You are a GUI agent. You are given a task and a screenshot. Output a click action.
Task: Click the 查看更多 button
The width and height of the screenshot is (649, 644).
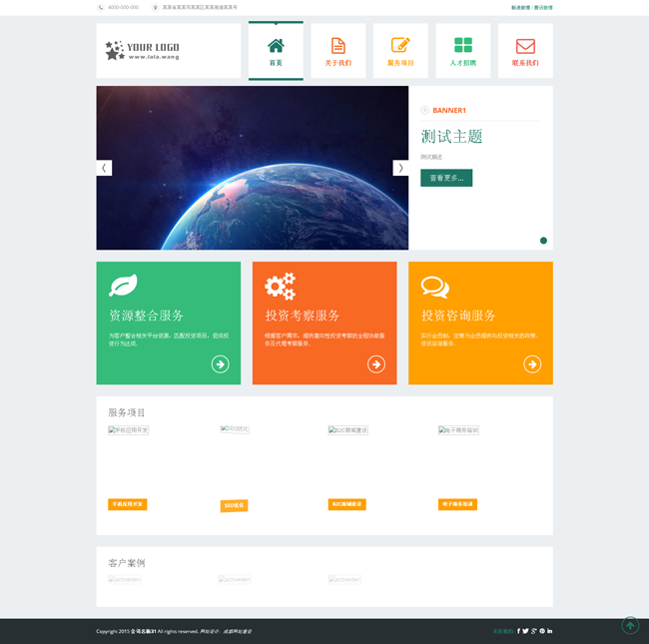tap(446, 178)
